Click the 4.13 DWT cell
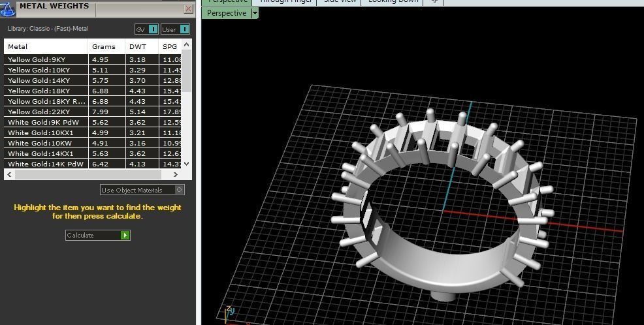Viewport: 644px width, 325px height. coord(142,164)
